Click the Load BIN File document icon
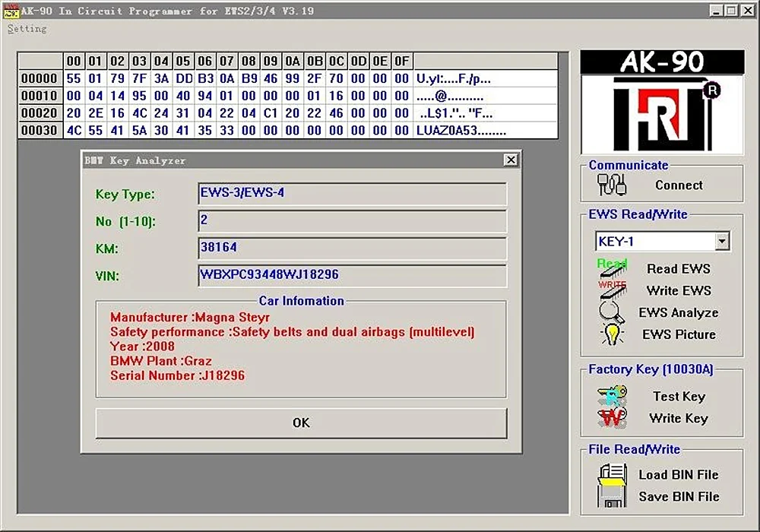The image size is (760, 532). tap(613, 473)
